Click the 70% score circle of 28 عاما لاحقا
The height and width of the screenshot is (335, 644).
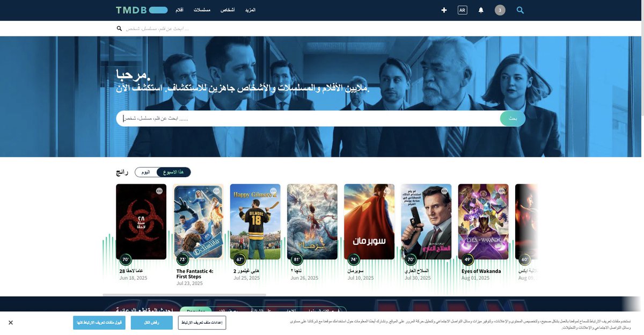click(126, 259)
